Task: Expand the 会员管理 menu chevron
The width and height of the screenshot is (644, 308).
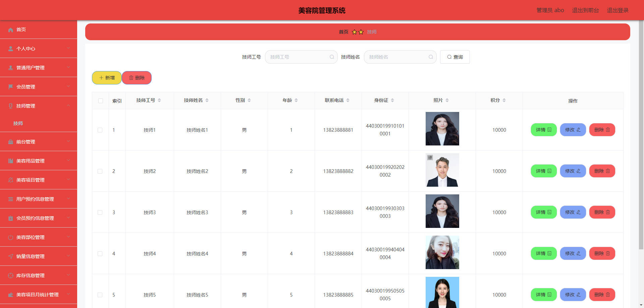Action: [x=68, y=86]
